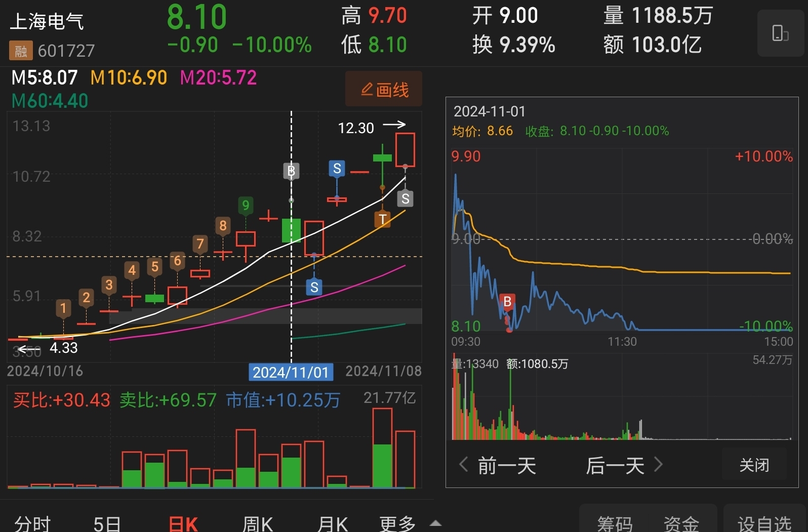Select the blue S marker near 10.72
The height and width of the screenshot is (532, 808).
pyautogui.click(x=337, y=169)
